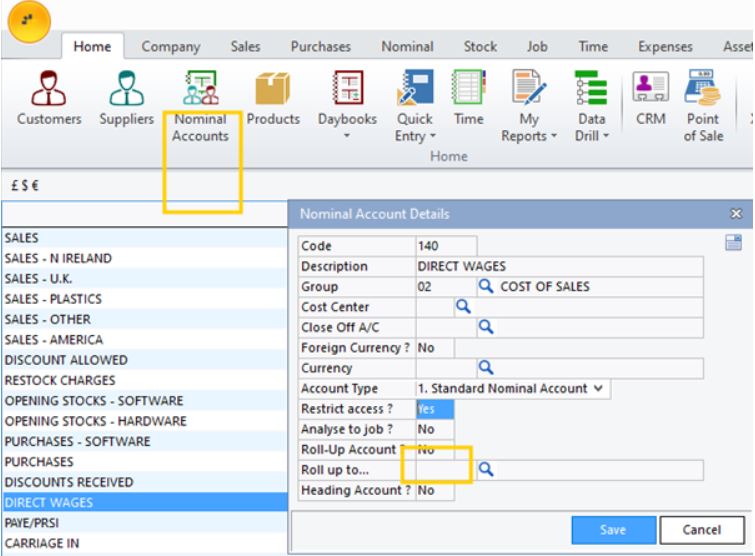This screenshot has height=556, width=755.
Task: Click the Group lookup magnifier icon
Action: [x=486, y=286]
